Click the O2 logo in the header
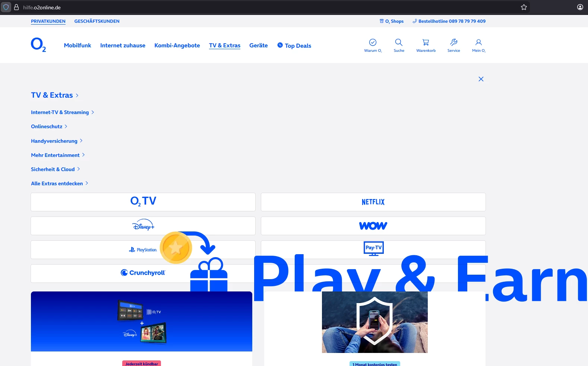 click(x=38, y=45)
